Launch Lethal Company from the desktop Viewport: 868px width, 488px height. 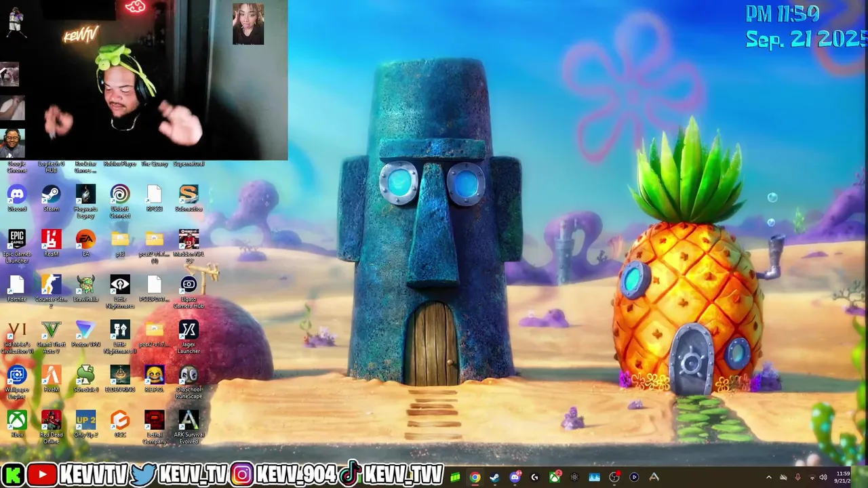pos(154,428)
